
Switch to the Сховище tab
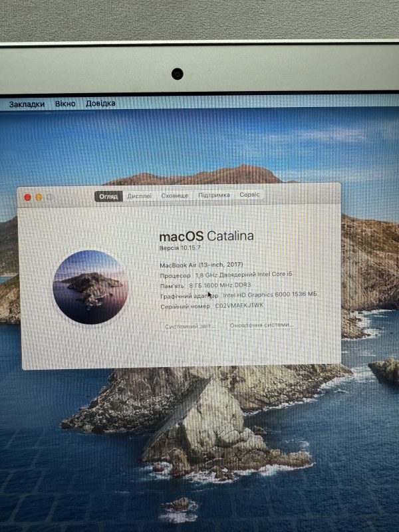pos(175,196)
